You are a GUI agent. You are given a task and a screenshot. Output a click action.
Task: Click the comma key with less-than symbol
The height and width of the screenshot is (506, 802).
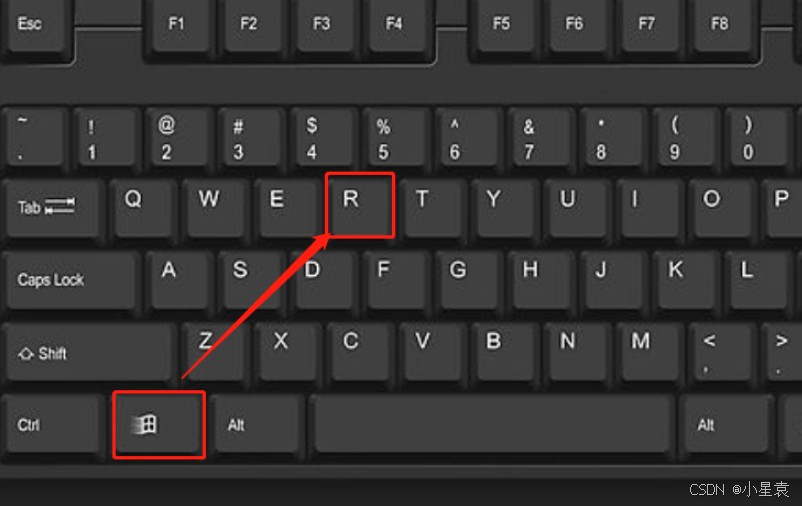(721, 353)
